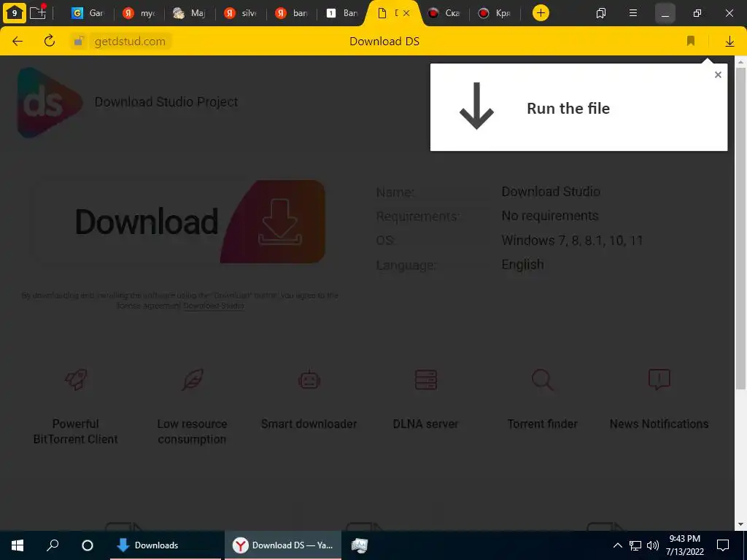Click the Download DS page title
This screenshot has width=747, height=560.
click(384, 42)
